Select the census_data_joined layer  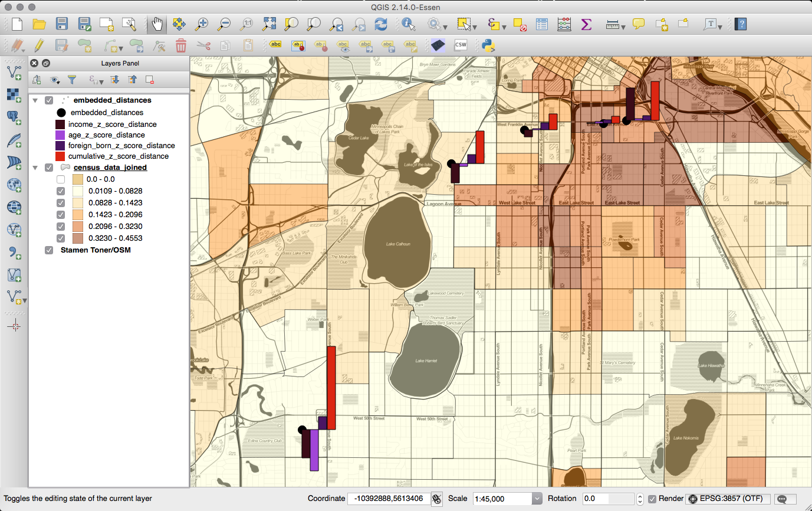[x=110, y=168]
